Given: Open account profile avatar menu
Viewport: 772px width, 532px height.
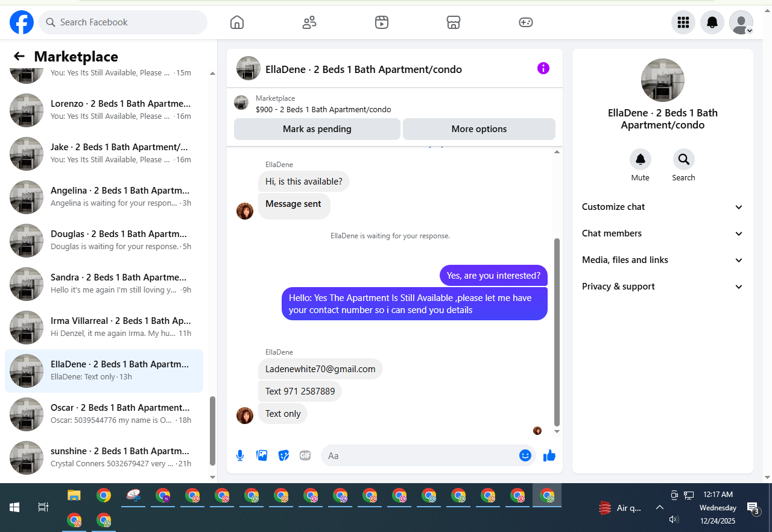Looking at the screenshot, I should (741, 22).
